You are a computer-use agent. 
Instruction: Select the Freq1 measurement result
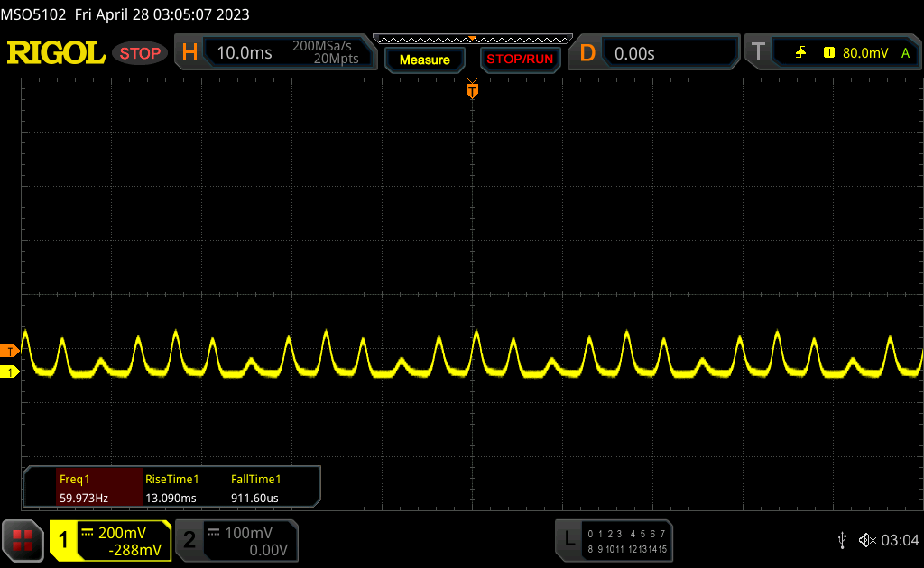click(x=99, y=488)
